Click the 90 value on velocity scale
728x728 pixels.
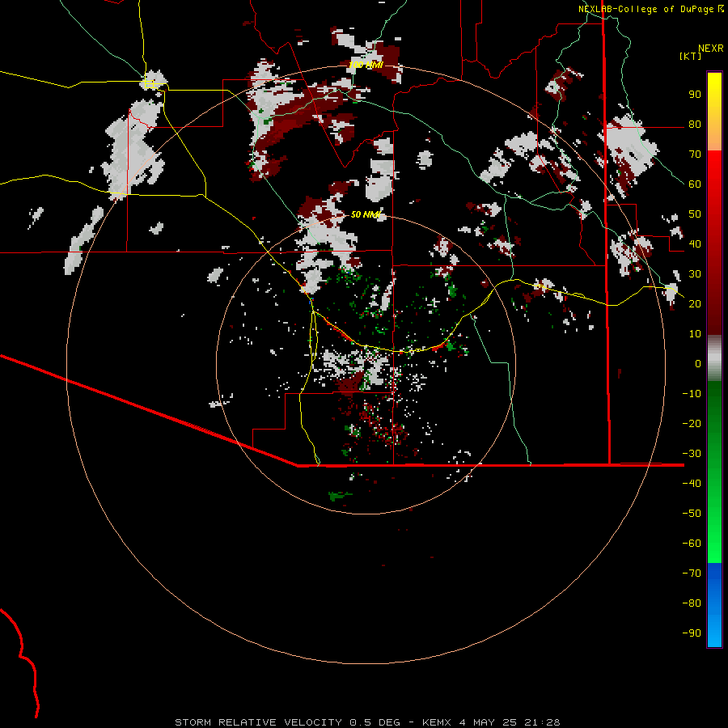point(695,95)
